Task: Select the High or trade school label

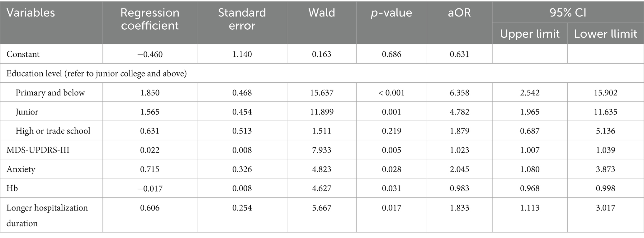Action: click(x=53, y=131)
